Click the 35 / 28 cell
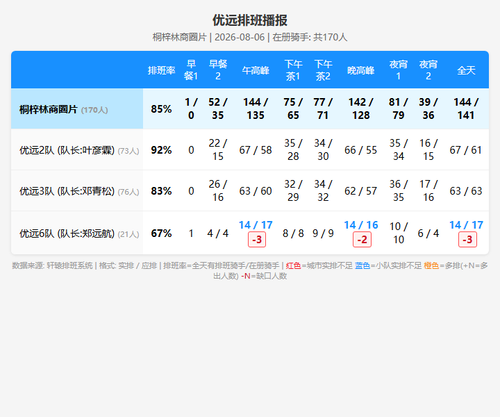Screen dimensions: 500x417 click(x=293, y=150)
